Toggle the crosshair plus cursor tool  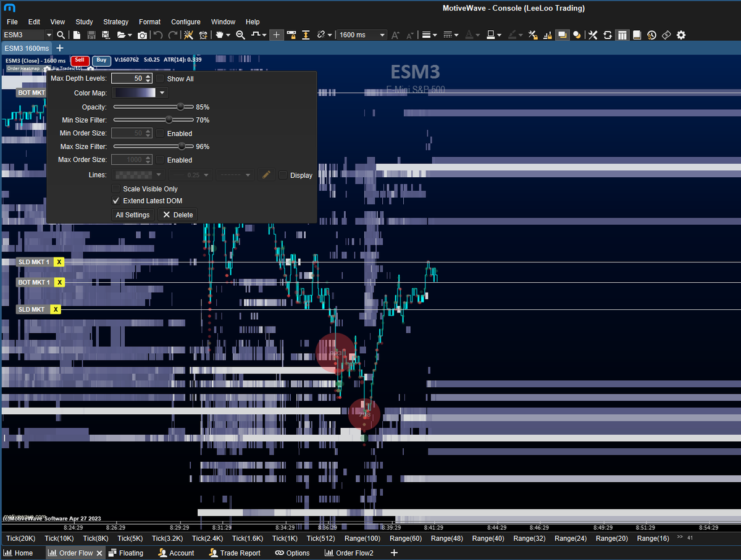click(276, 35)
